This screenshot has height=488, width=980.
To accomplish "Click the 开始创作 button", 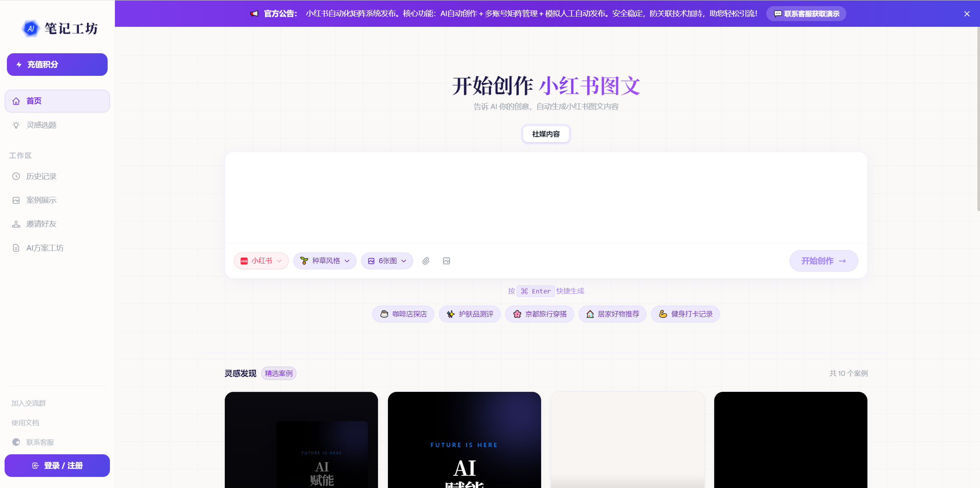I will click(x=824, y=261).
